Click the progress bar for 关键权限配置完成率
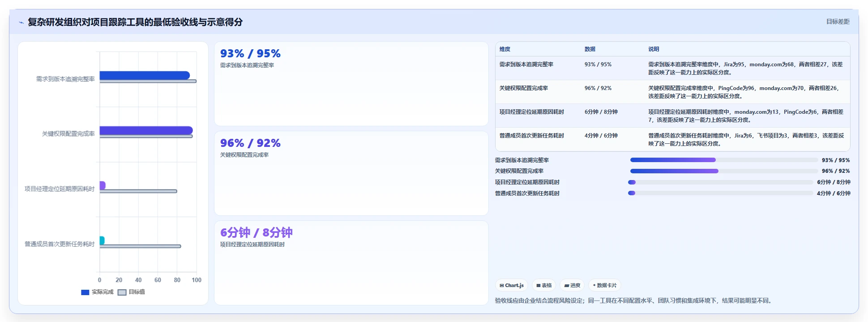 [x=724, y=171]
